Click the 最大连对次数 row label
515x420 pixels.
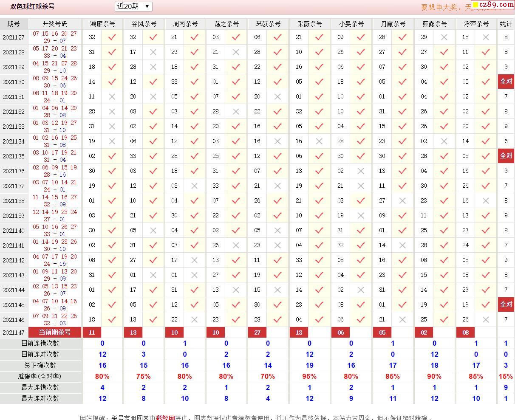pyautogui.click(x=40, y=399)
